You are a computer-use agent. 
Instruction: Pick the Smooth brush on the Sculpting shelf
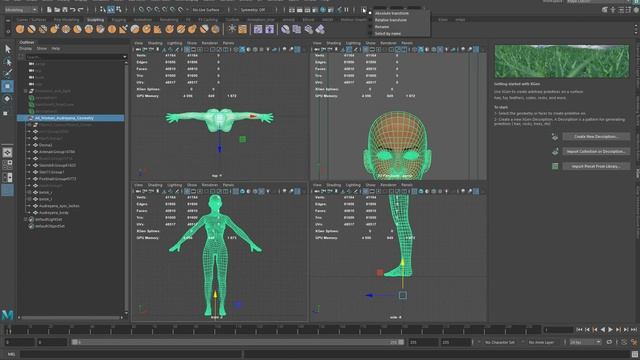31,29
